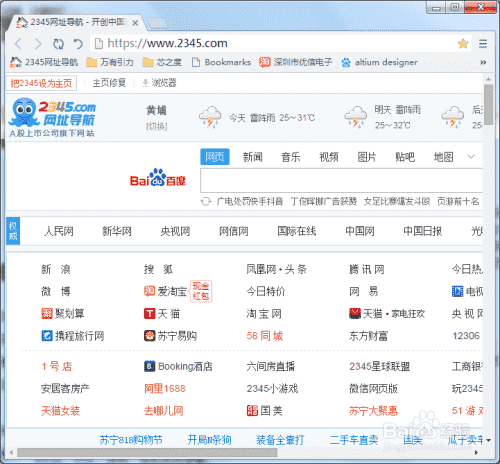
Task: Click the Baidu search input field
Action: click(x=341, y=180)
